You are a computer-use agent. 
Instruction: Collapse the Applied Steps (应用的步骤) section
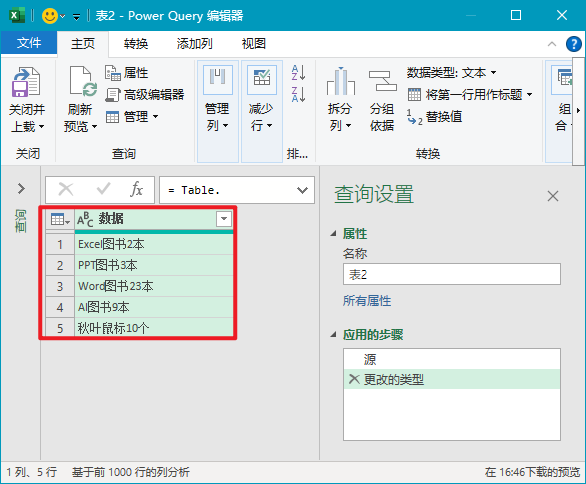pos(333,335)
